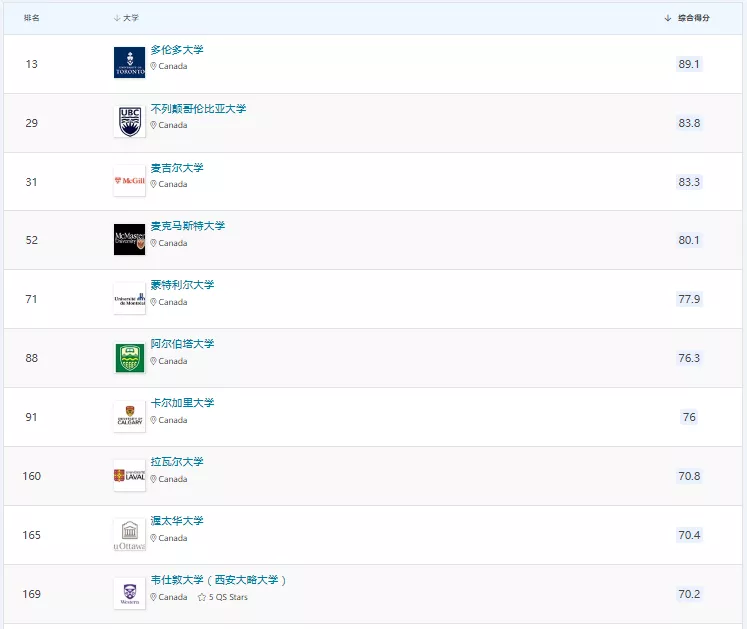Click the QS Stars star icon
The width and height of the screenshot is (747, 629).
pyautogui.click(x=202, y=597)
